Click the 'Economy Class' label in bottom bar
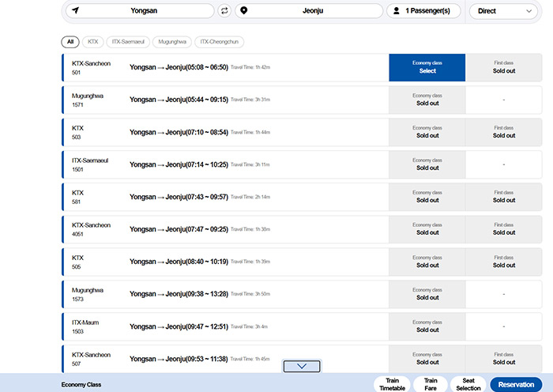The height and width of the screenshot is (392, 553). coord(81,385)
